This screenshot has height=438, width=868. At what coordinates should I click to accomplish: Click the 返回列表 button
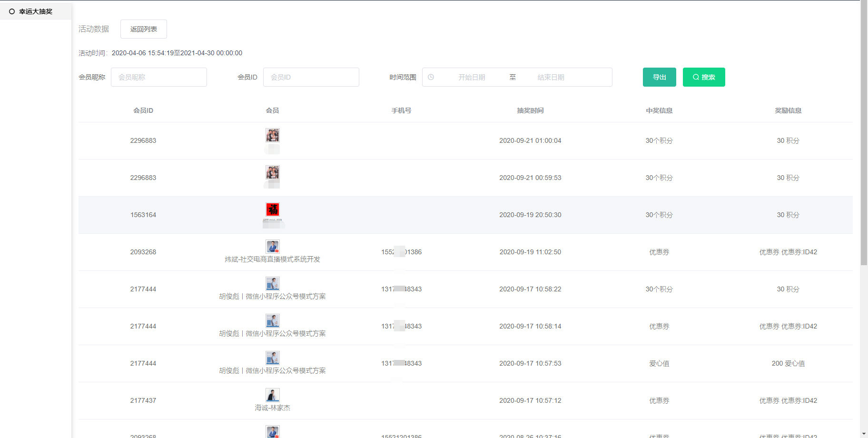click(x=143, y=29)
